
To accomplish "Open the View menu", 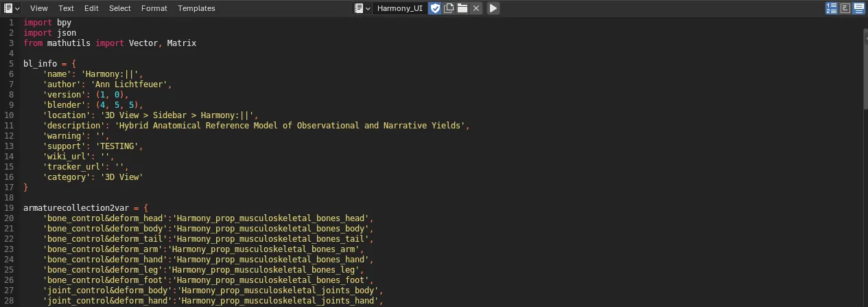I will tap(39, 8).
